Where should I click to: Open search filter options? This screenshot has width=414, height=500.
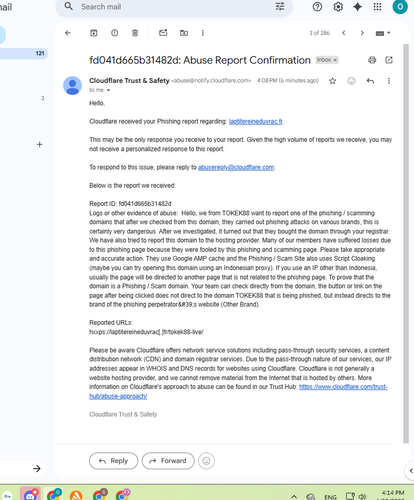pyautogui.click(x=280, y=6)
